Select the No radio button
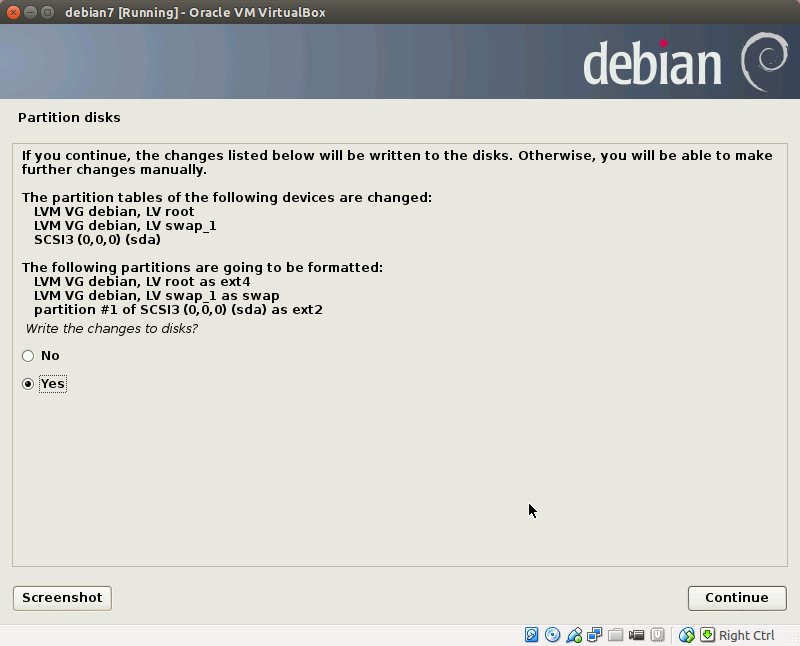Screen dimensions: 800x646 click(x=28, y=356)
